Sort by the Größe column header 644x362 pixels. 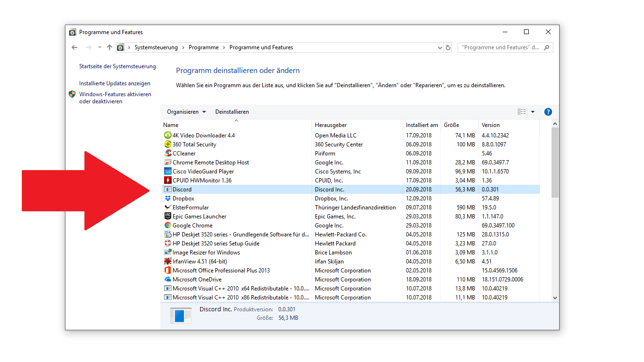pyautogui.click(x=460, y=125)
